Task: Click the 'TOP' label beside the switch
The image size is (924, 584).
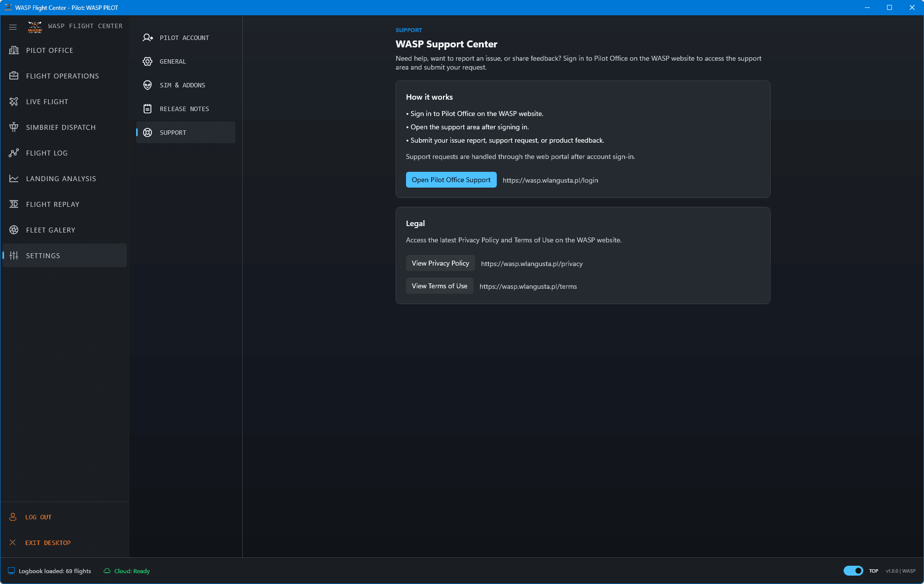Action: 874,571
